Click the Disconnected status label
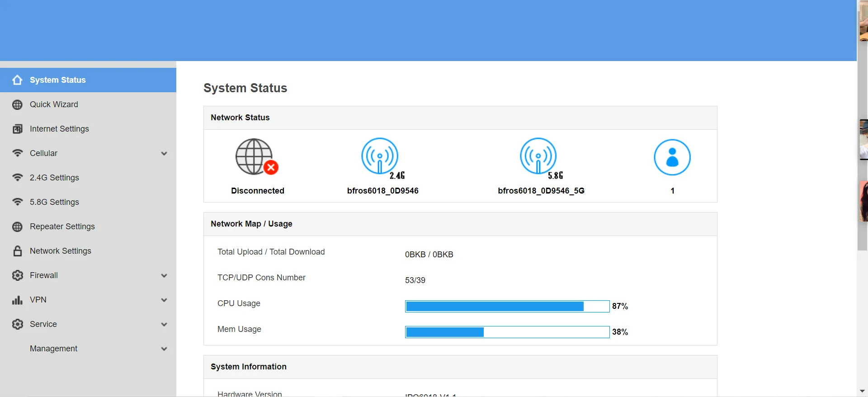Screen dimensions: 868x397 (257, 191)
